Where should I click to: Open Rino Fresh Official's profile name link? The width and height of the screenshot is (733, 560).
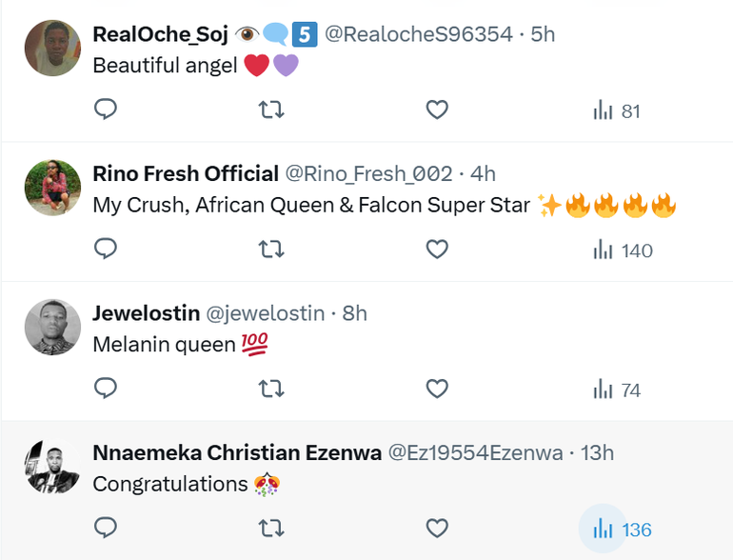point(186,173)
